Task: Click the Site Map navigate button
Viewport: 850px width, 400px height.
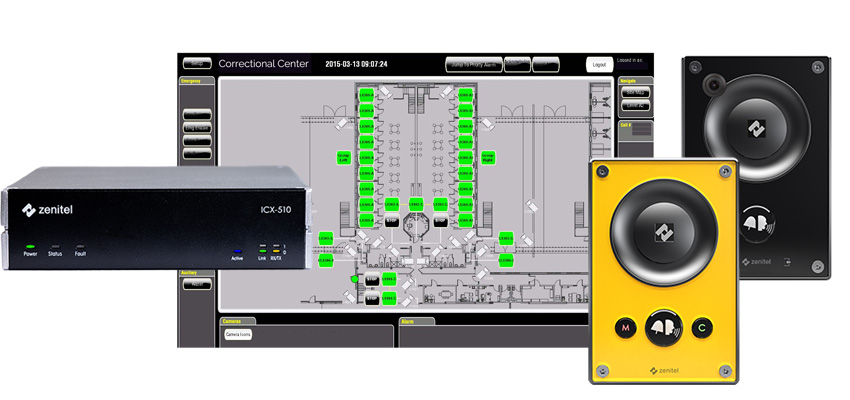Action: click(636, 92)
